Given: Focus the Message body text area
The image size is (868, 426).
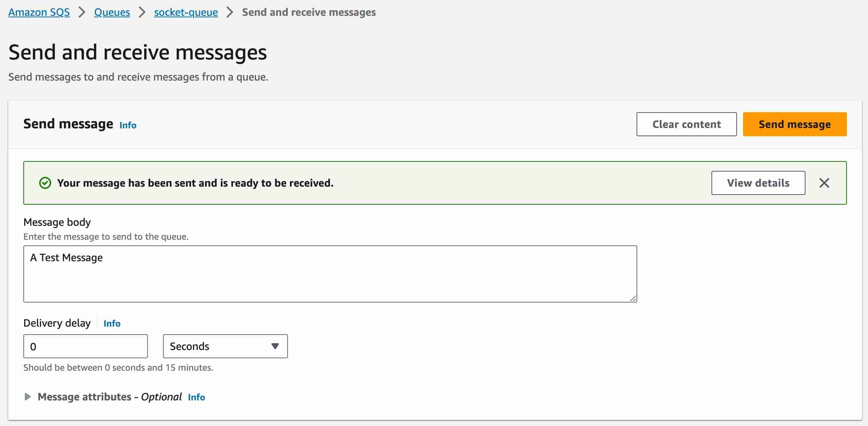Looking at the screenshot, I should click(x=329, y=274).
